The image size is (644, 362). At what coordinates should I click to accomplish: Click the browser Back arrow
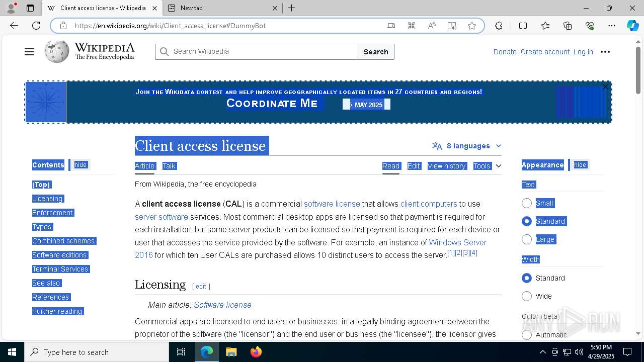click(x=14, y=26)
